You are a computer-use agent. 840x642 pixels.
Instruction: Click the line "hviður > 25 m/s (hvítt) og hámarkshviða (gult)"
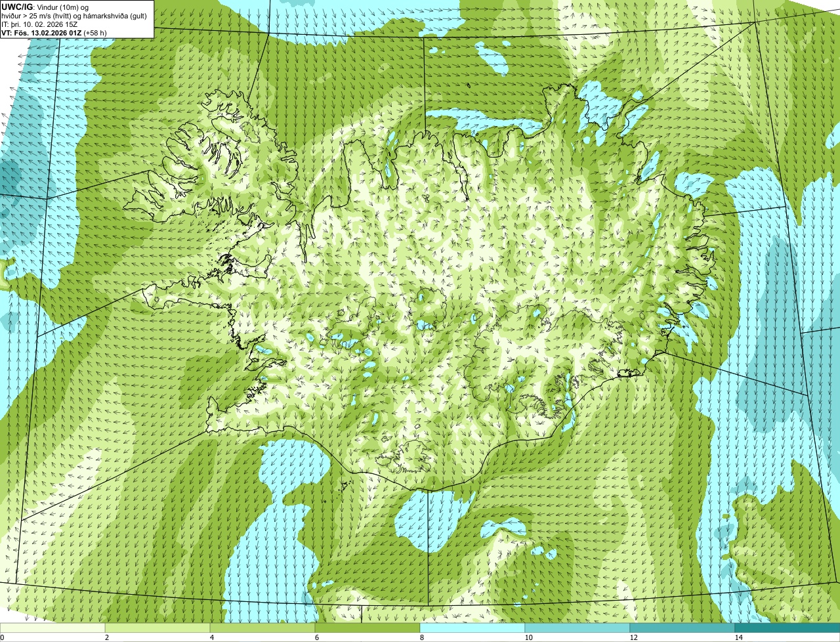tap(74, 16)
